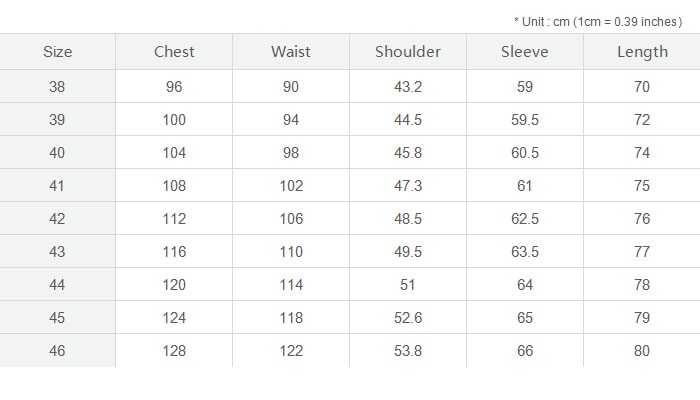This screenshot has height=400, width=700.
Task: Click shoulder measurement 43.2
Action: pos(408,87)
